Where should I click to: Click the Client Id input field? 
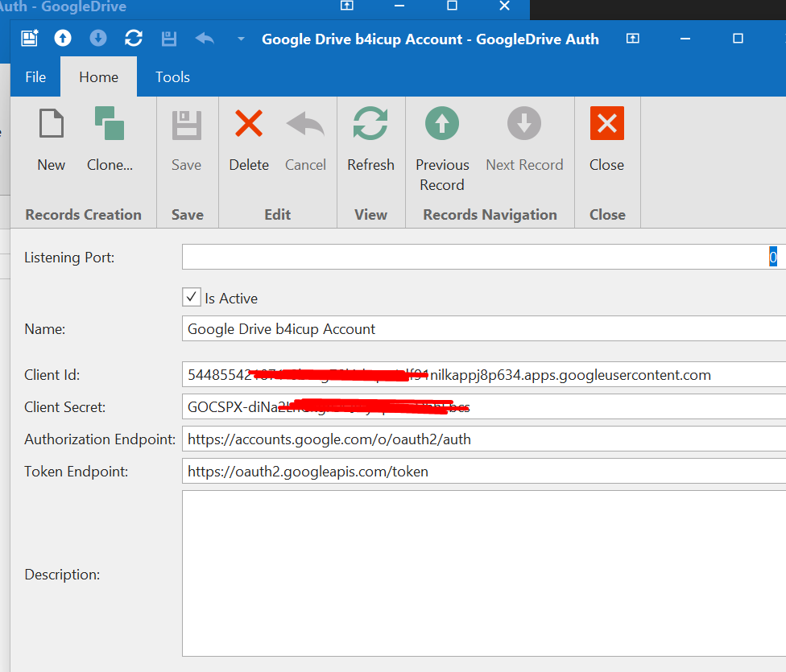[x=484, y=375]
